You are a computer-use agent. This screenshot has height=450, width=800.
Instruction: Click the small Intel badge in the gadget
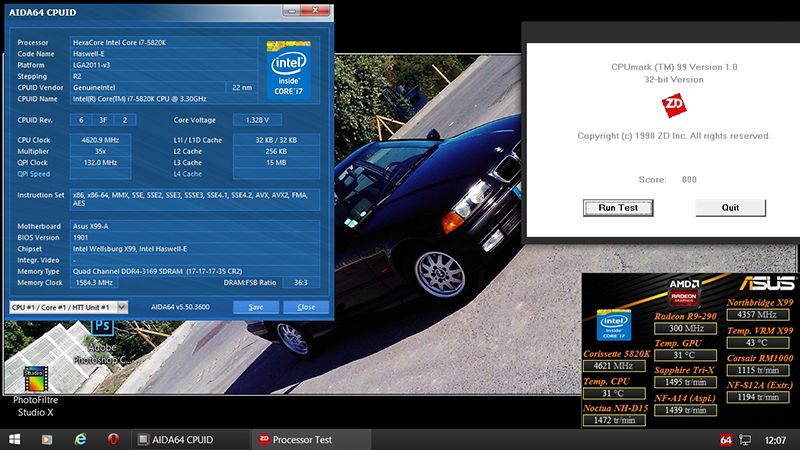(x=614, y=325)
